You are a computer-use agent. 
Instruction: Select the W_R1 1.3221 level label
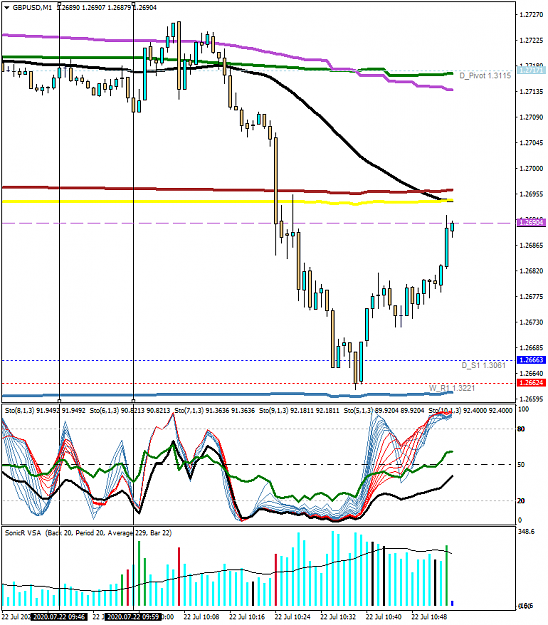click(452, 388)
